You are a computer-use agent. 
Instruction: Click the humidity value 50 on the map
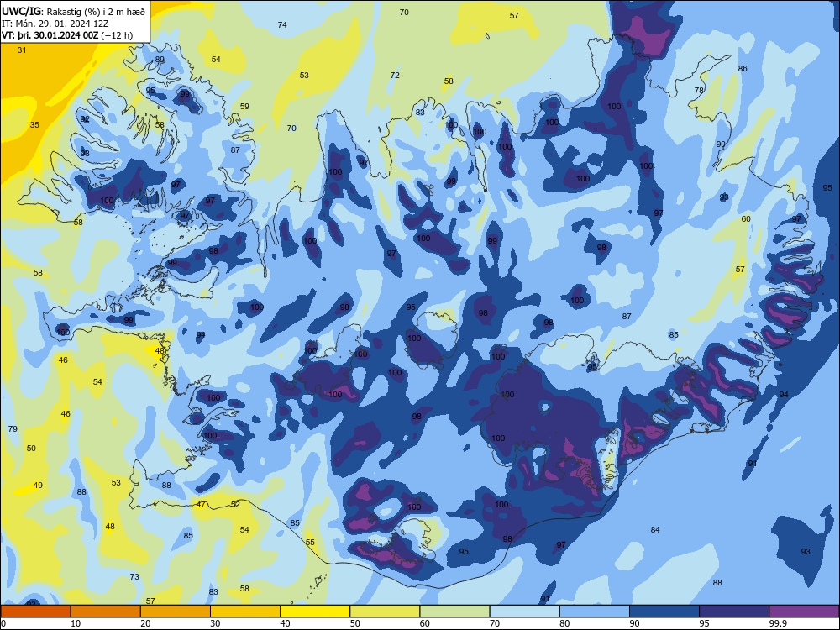coord(31,448)
